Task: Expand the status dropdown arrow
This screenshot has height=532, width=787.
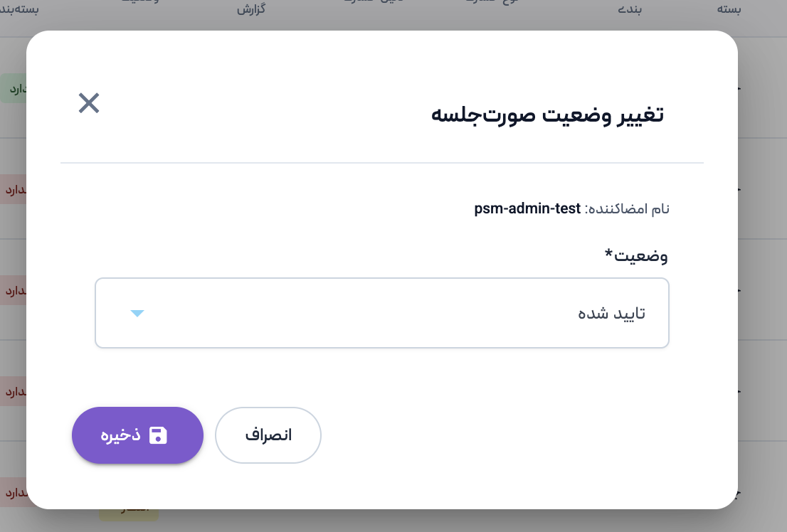Action: point(138,314)
